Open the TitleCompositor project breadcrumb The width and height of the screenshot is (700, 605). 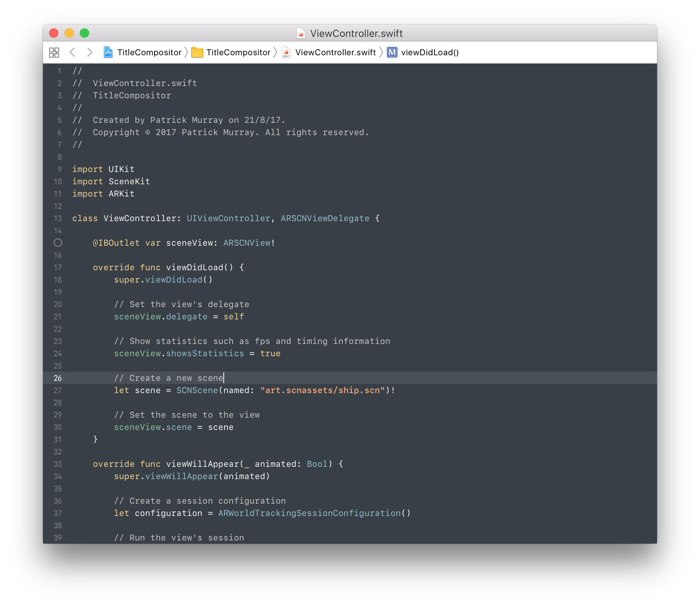point(149,52)
